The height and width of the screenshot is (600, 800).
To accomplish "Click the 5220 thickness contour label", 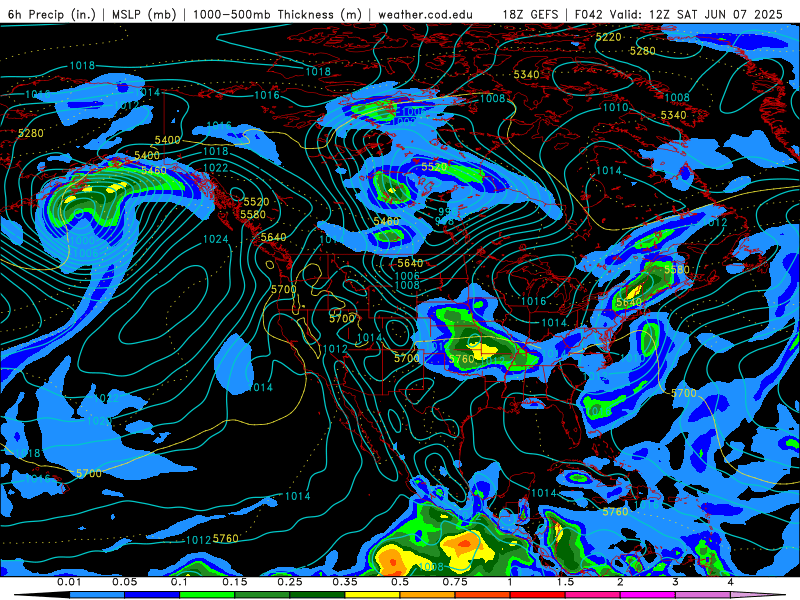I will coord(609,37).
